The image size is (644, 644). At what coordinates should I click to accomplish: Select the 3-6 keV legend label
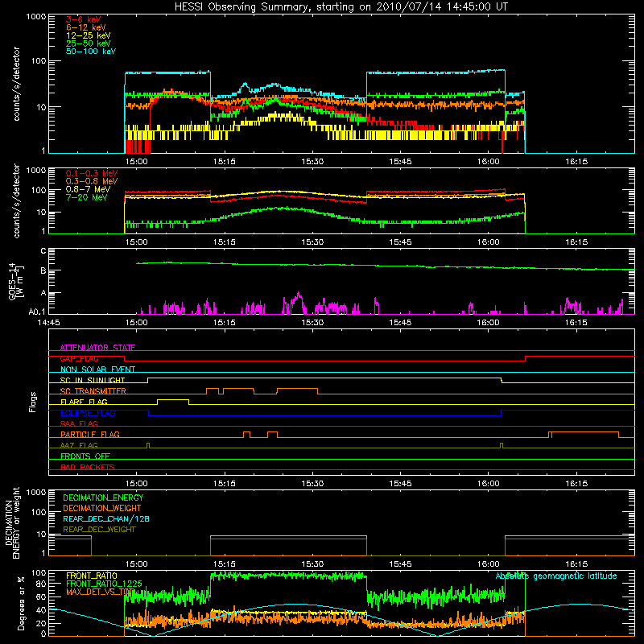tap(83, 19)
